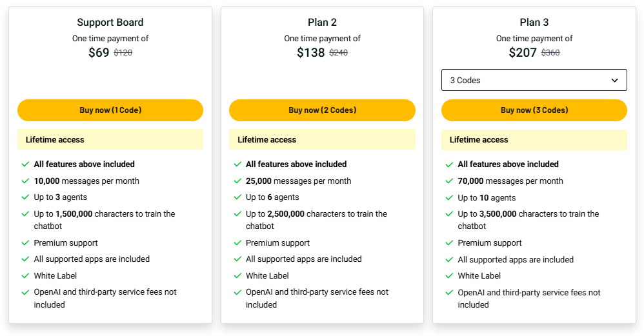Click checkmark beside 10,000 messages per month

tap(25, 181)
